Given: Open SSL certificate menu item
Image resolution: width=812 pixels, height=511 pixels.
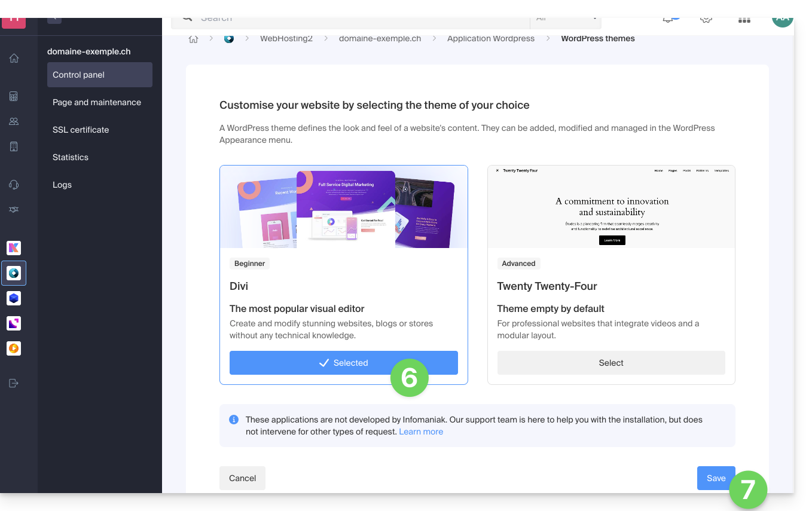Looking at the screenshot, I should tap(81, 130).
